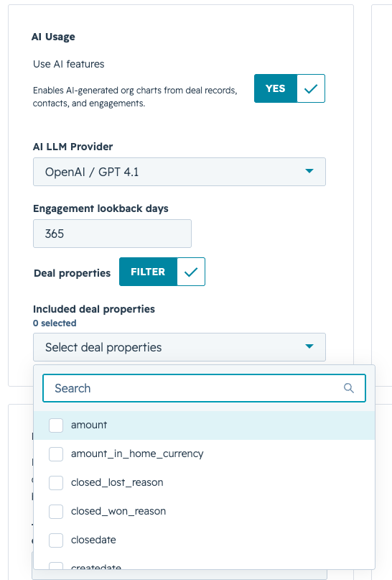Check the closed_won_reason checkbox
The width and height of the screenshot is (392, 580).
(56, 511)
